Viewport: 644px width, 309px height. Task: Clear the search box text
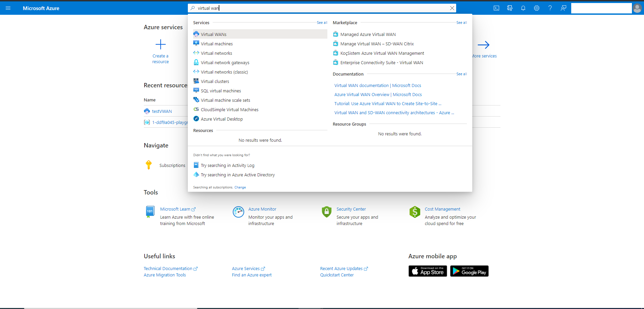452,8
